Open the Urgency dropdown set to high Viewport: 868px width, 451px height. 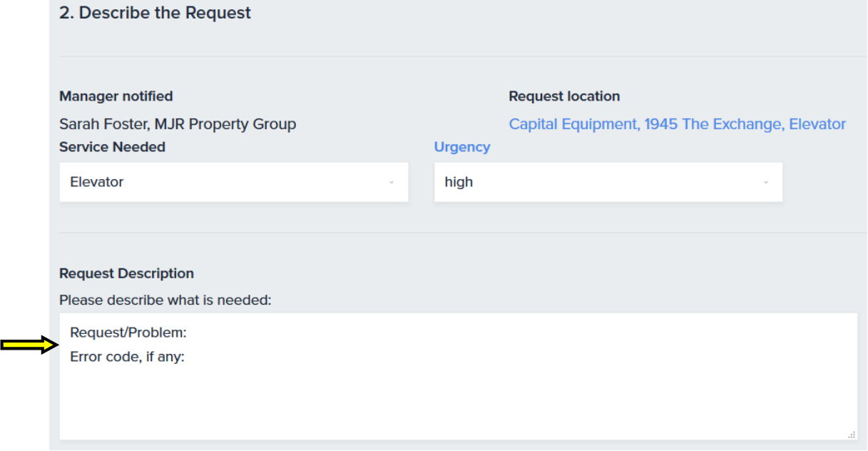click(608, 182)
